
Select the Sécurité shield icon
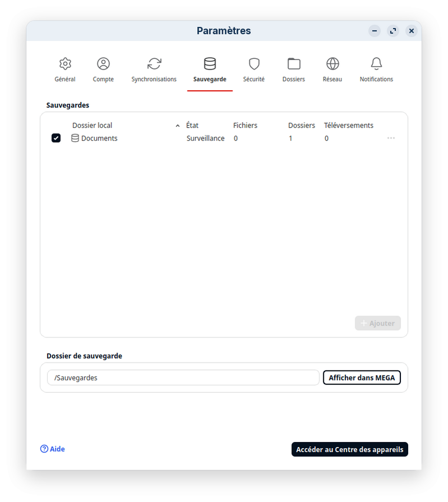(254, 64)
